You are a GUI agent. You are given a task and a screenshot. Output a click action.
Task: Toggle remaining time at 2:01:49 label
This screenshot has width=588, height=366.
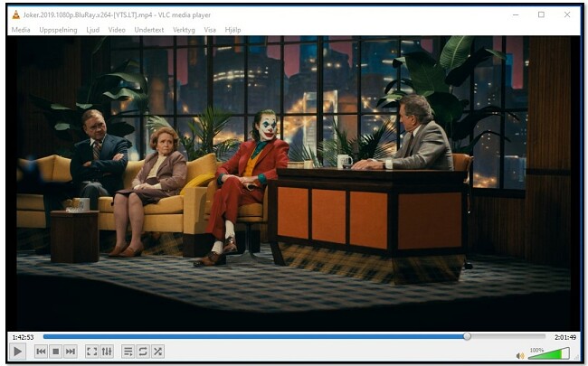pos(565,337)
